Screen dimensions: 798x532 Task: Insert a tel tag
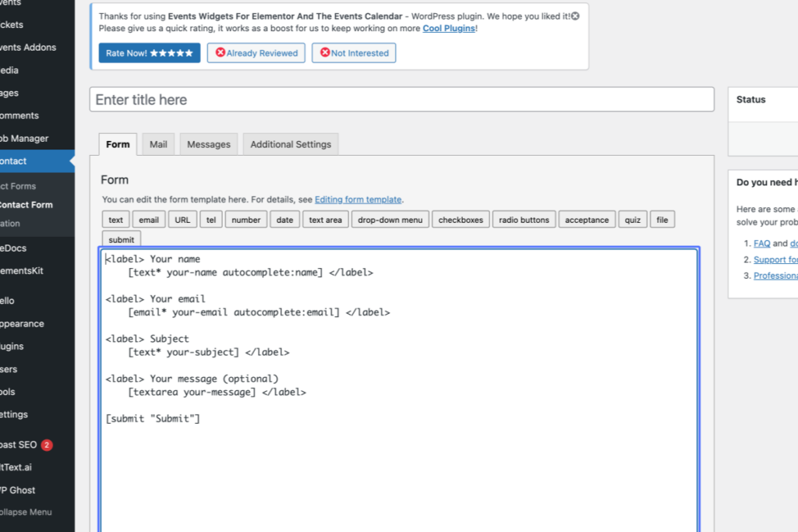(x=210, y=220)
